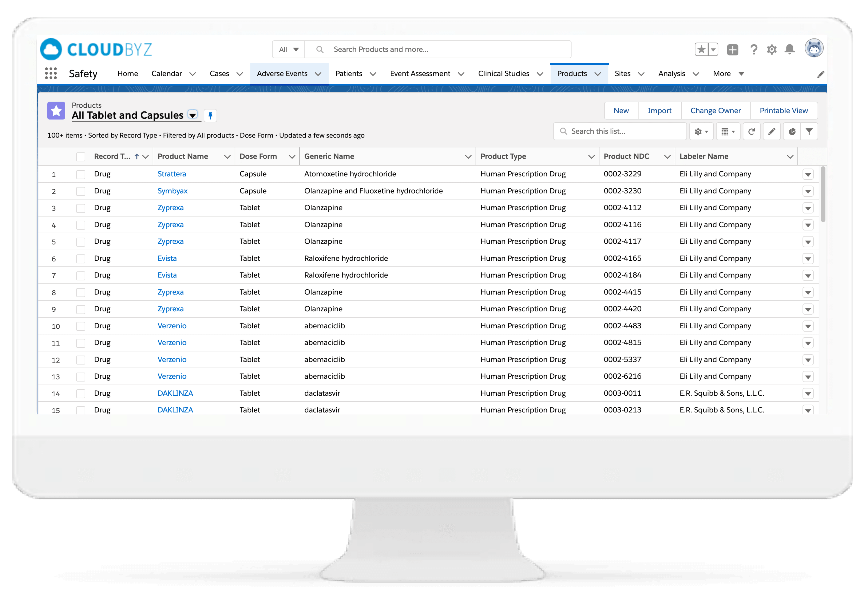868x601 pixels.
Task: Tick checkbox for row 6 Evista
Action: coord(81,259)
